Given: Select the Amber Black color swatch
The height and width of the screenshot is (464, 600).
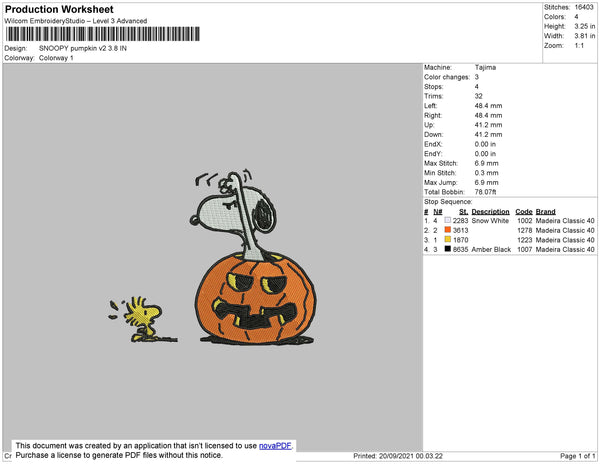Looking at the screenshot, I should tap(448, 249).
